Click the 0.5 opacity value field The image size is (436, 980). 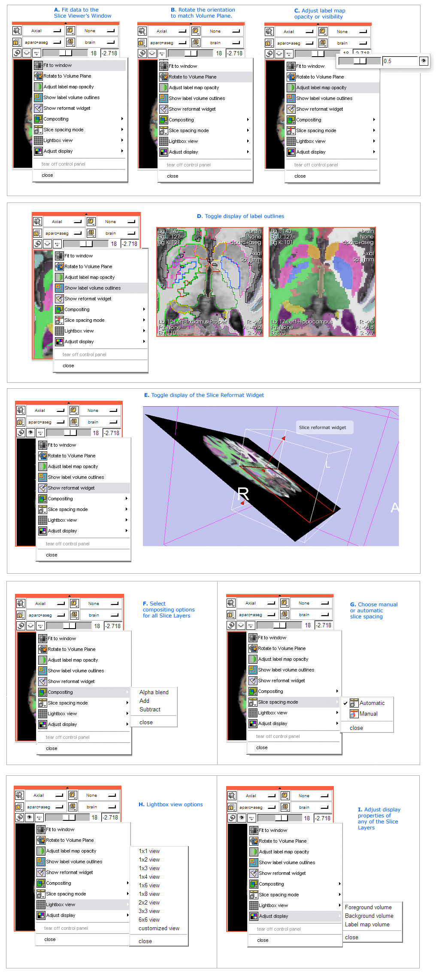click(x=399, y=61)
